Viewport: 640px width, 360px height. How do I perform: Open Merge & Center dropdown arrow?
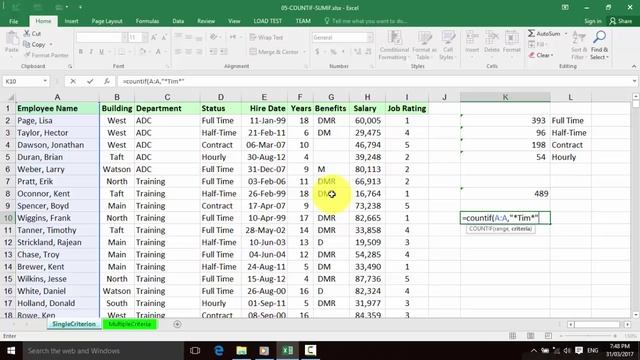(304, 52)
